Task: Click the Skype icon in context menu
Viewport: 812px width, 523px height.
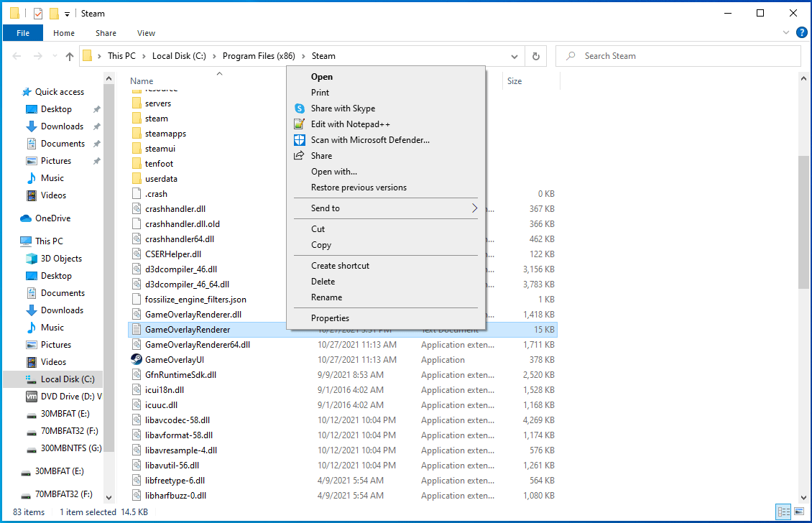Action: [300, 108]
